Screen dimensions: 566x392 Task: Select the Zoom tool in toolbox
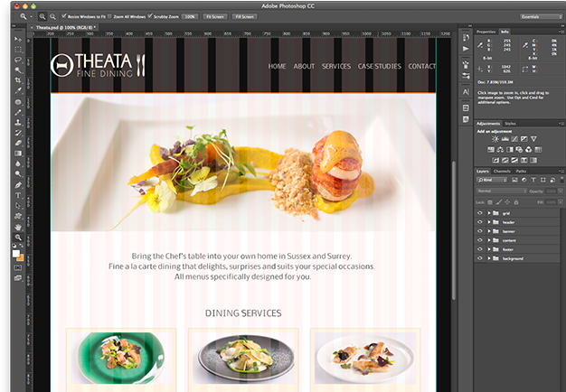(18, 238)
